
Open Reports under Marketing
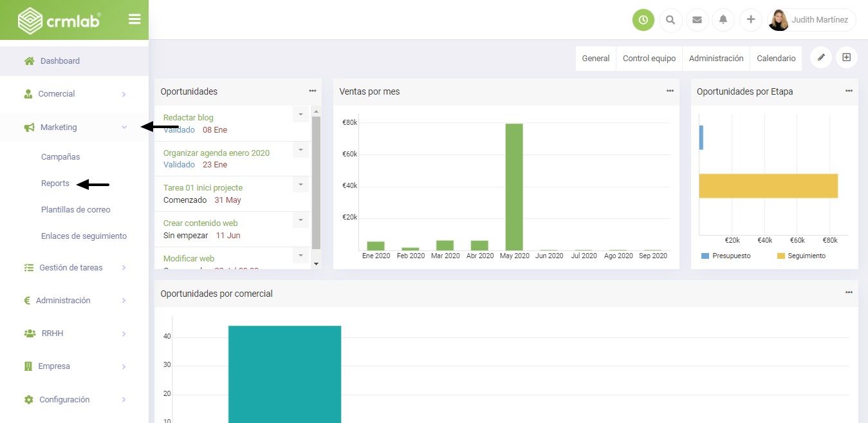(55, 183)
